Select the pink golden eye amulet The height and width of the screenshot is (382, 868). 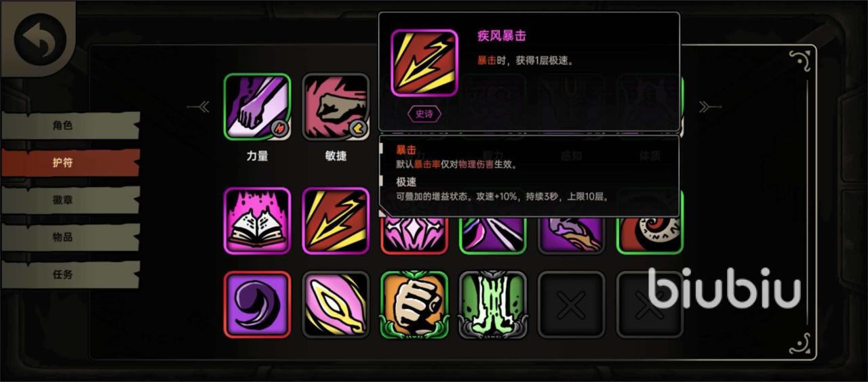[336, 305]
